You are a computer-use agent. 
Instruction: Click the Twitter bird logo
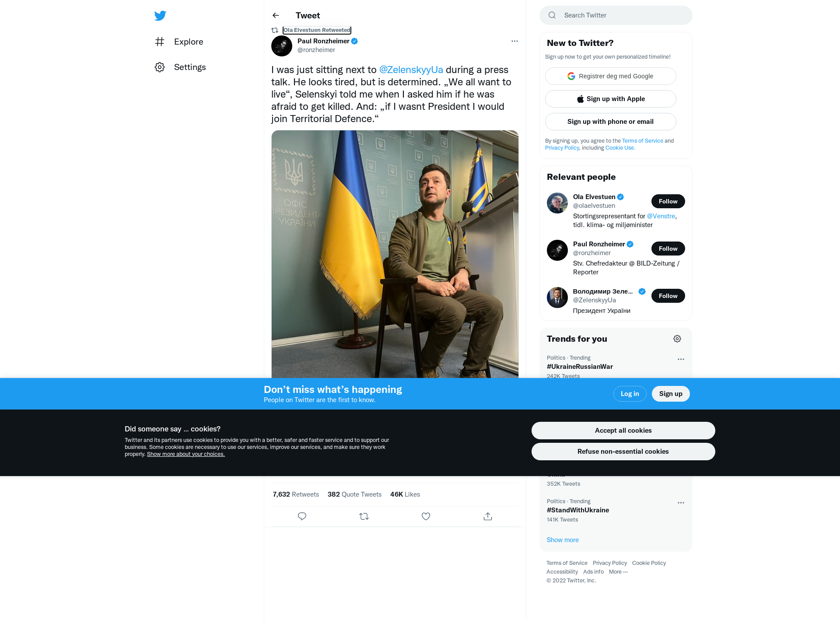point(160,16)
